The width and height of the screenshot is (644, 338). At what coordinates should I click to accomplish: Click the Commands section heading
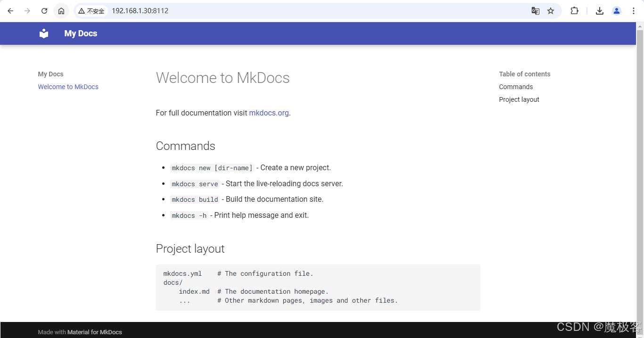(x=185, y=146)
